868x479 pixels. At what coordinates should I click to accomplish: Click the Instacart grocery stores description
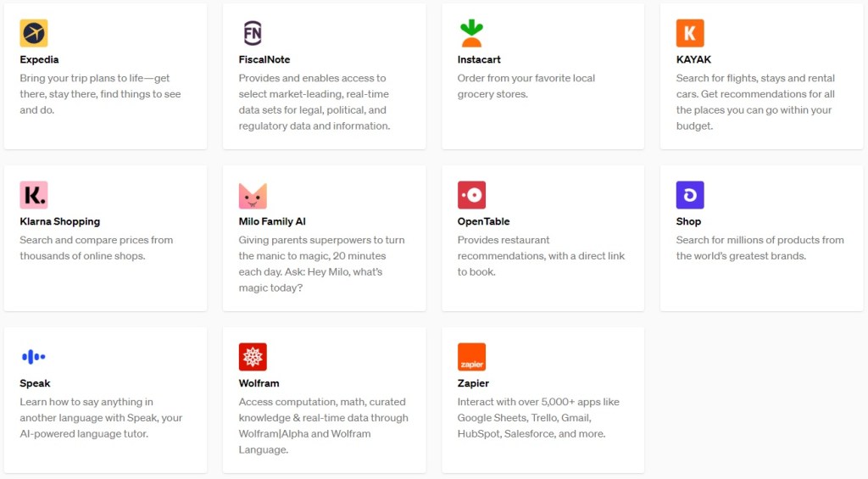[x=526, y=86]
